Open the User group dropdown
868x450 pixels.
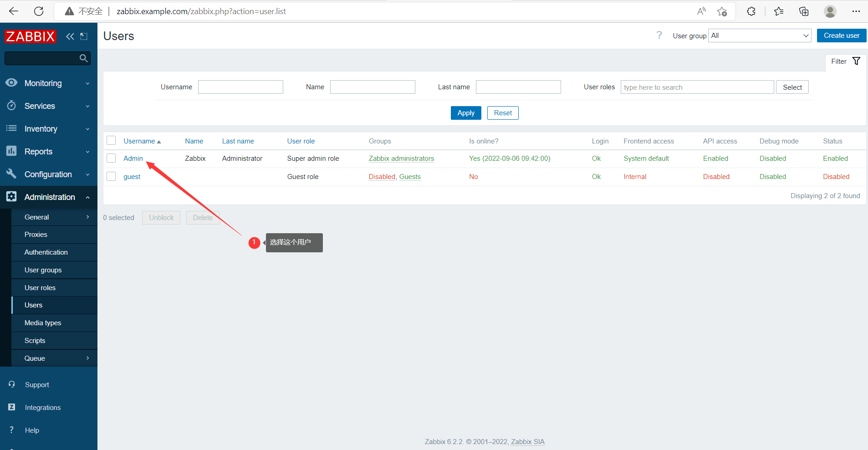(760, 36)
